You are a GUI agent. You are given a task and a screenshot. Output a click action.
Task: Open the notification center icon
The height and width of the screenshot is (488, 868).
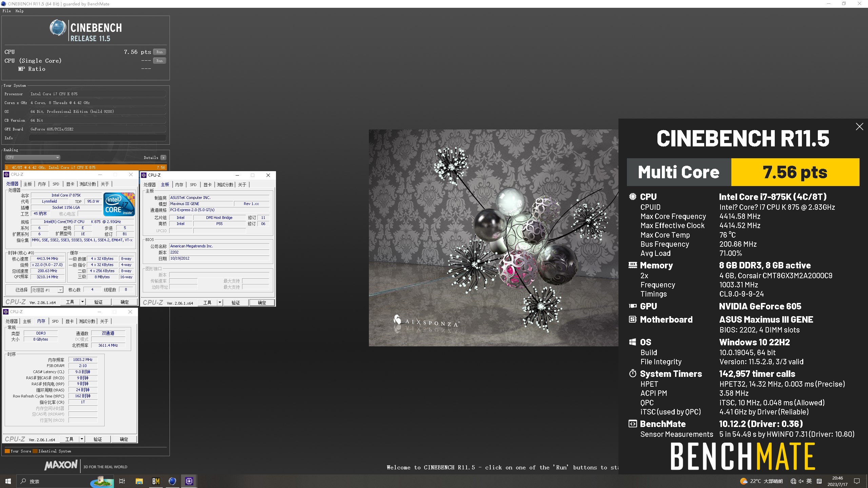(857, 481)
